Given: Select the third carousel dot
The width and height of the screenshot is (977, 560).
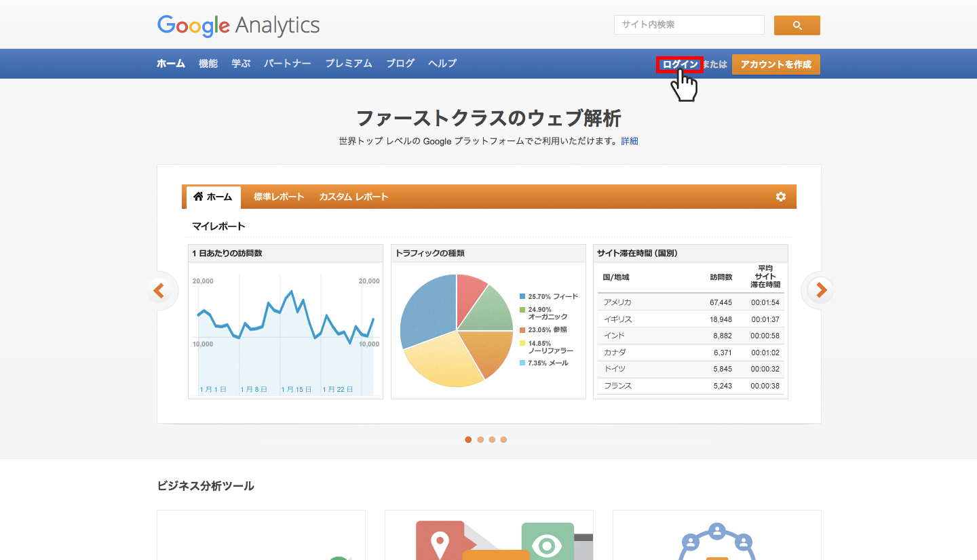Looking at the screenshot, I should pos(492,439).
